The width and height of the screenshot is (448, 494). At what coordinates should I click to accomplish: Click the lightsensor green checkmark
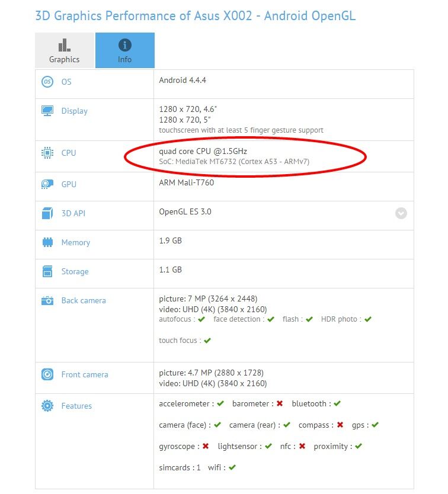tap(268, 446)
